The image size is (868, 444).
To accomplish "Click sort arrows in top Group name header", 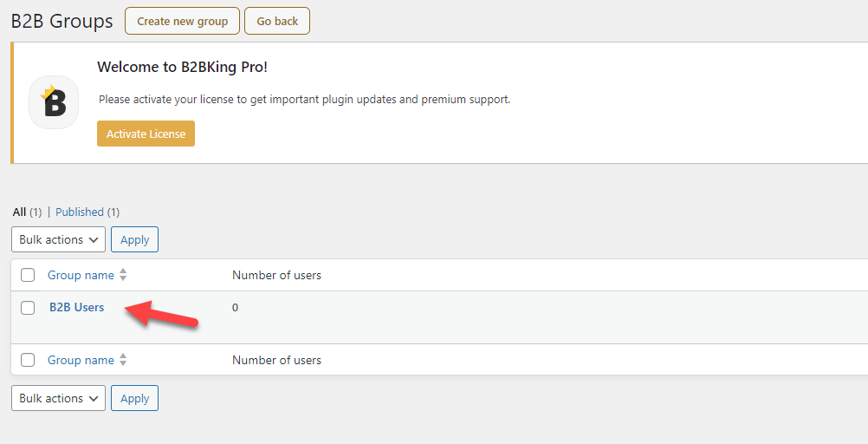I will (123, 274).
